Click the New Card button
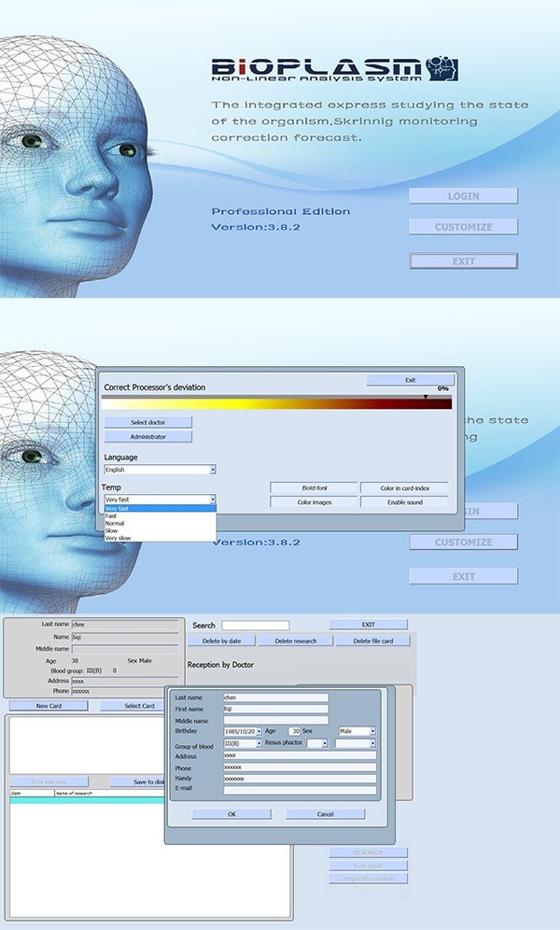The height and width of the screenshot is (930, 560). (49, 706)
